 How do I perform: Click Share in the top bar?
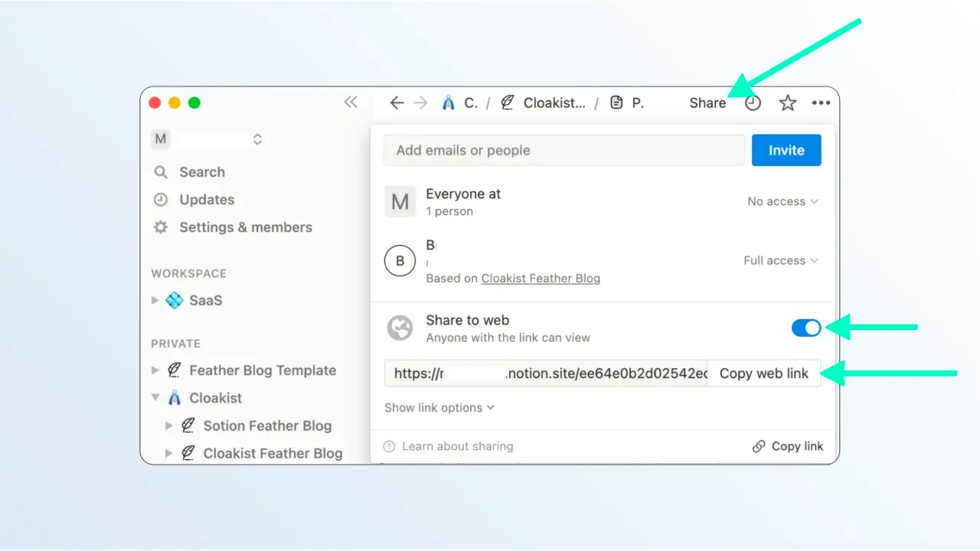(x=707, y=102)
